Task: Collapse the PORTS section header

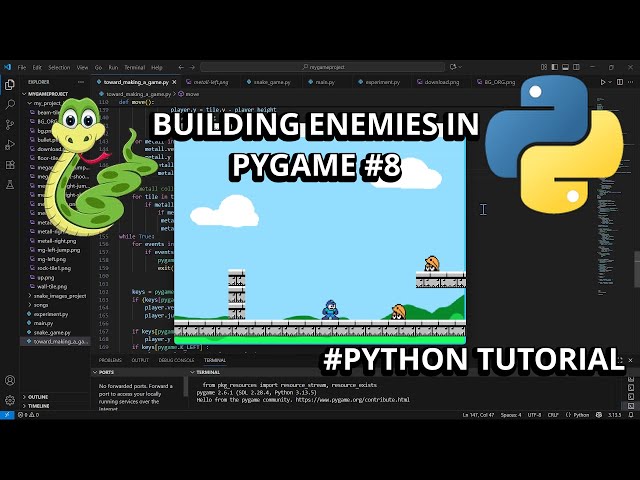Action: [104, 372]
